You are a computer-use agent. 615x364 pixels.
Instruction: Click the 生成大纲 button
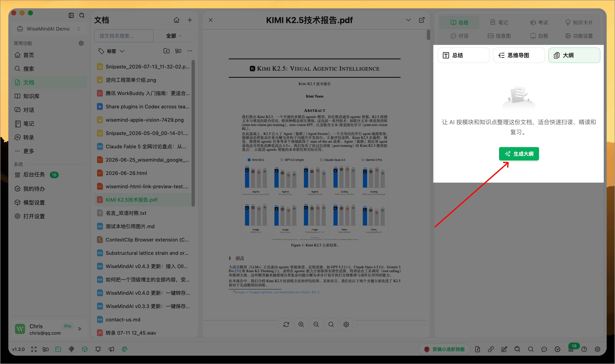tap(519, 154)
